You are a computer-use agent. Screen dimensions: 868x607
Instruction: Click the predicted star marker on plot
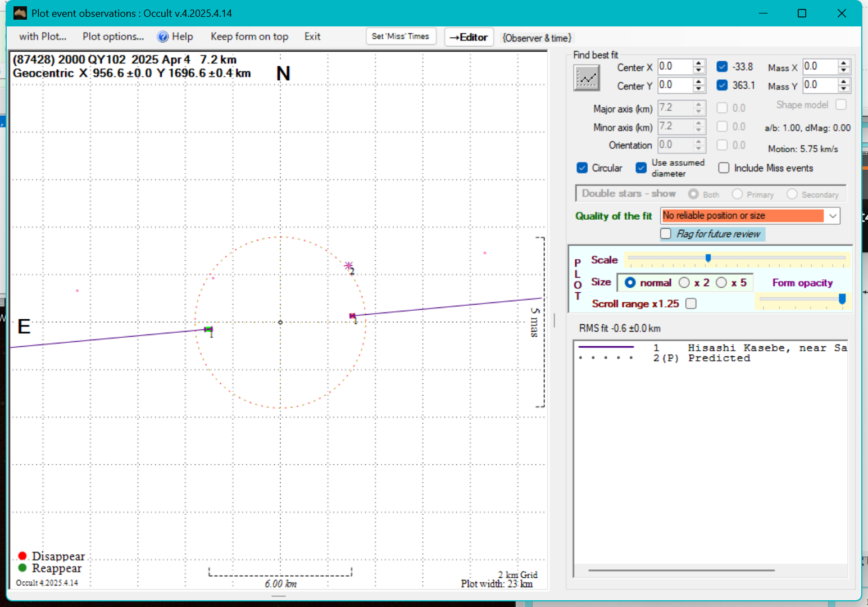[348, 265]
